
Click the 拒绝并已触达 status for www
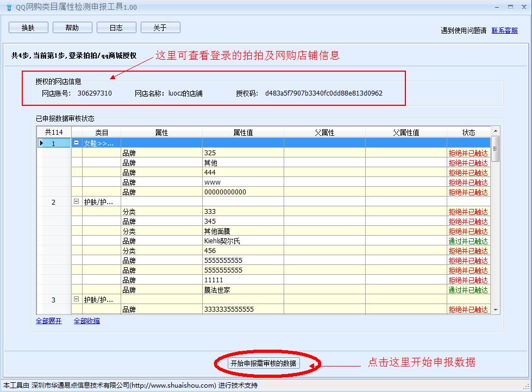coord(468,182)
